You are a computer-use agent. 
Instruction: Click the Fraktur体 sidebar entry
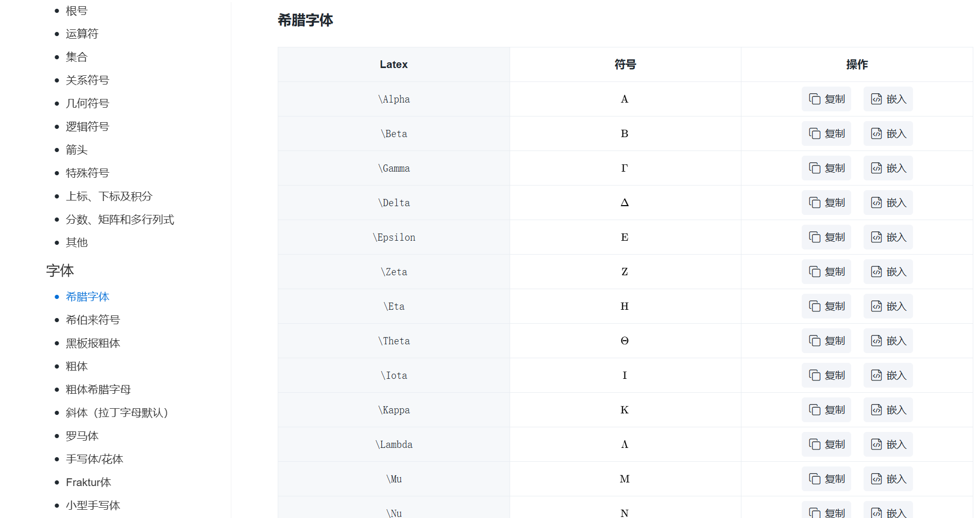(89, 482)
